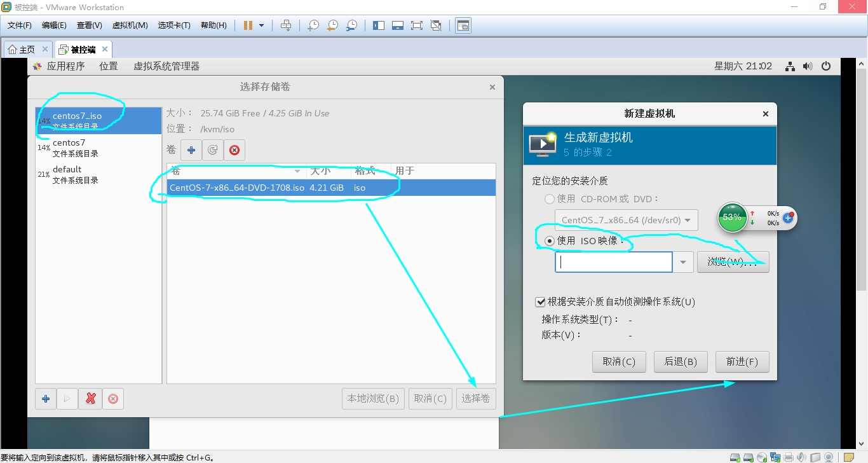Stop the selected storage pool
The image size is (868, 463).
pos(113,399)
